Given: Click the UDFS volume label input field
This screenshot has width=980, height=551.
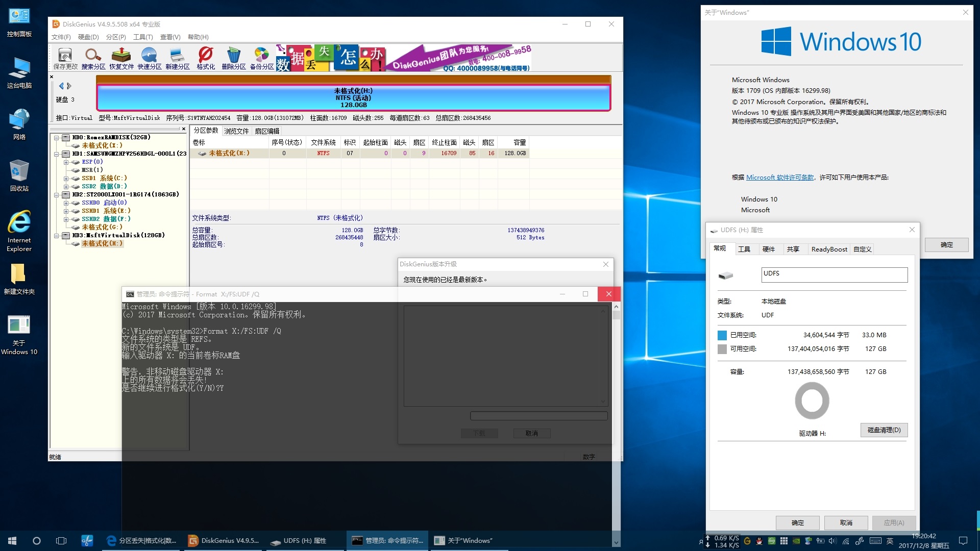Looking at the screenshot, I should 834,274.
